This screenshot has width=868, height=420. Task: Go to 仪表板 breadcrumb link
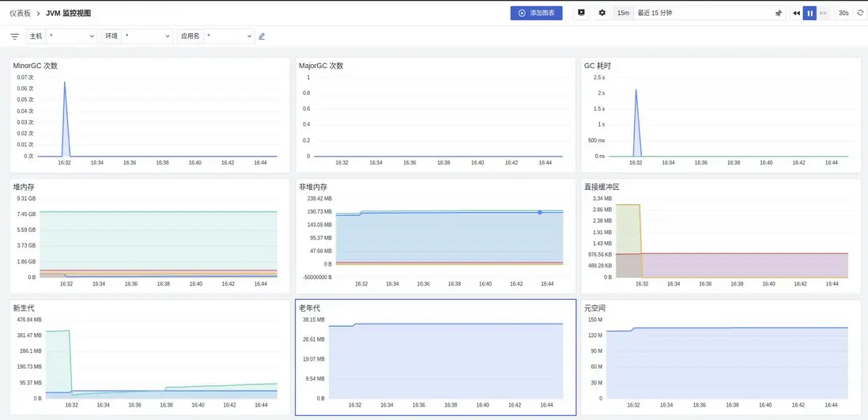coord(20,13)
